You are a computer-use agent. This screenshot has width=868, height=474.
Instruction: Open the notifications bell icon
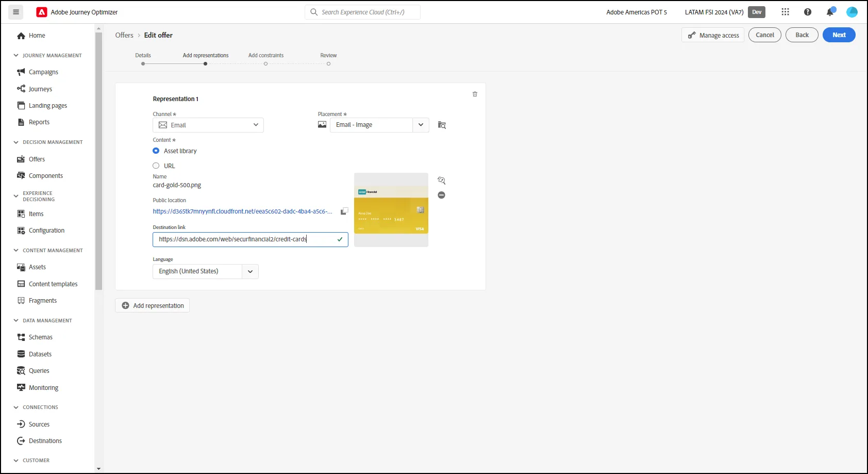click(x=830, y=12)
